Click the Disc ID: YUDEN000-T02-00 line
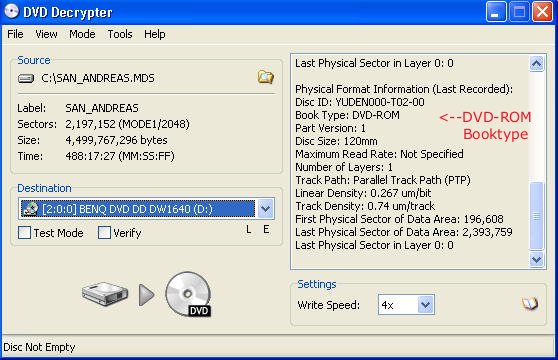The width and height of the screenshot is (558, 360). click(360, 102)
